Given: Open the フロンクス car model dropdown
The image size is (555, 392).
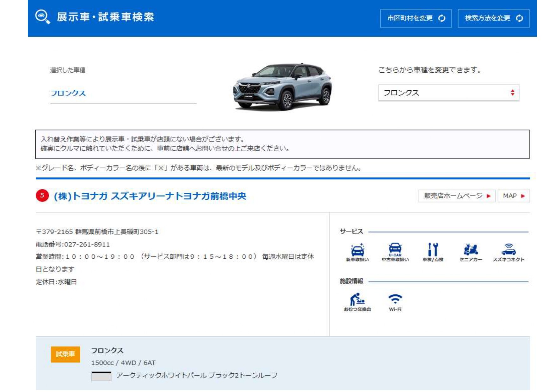Looking at the screenshot, I should point(448,93).
